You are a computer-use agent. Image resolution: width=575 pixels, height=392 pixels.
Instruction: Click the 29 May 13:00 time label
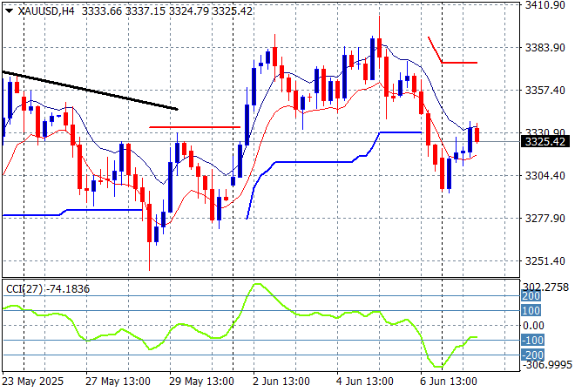point(201,382)
